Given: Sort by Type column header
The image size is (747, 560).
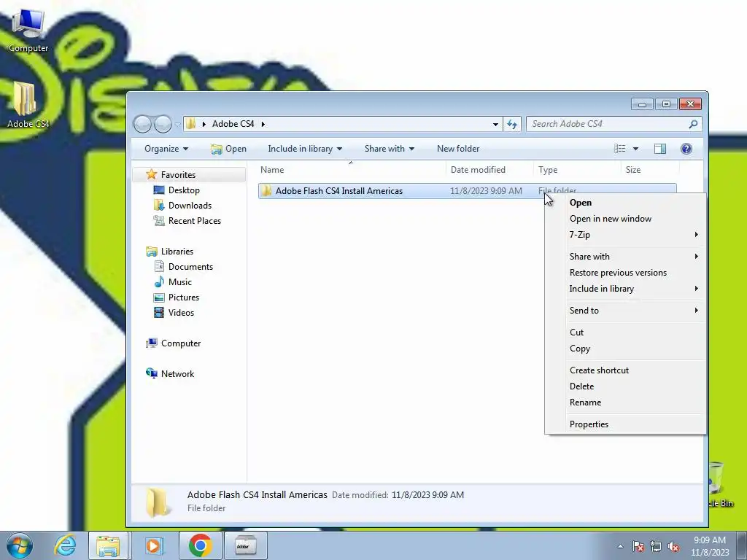Looking at the screenshot, I should pyautogui.click(x=577, y=169).
